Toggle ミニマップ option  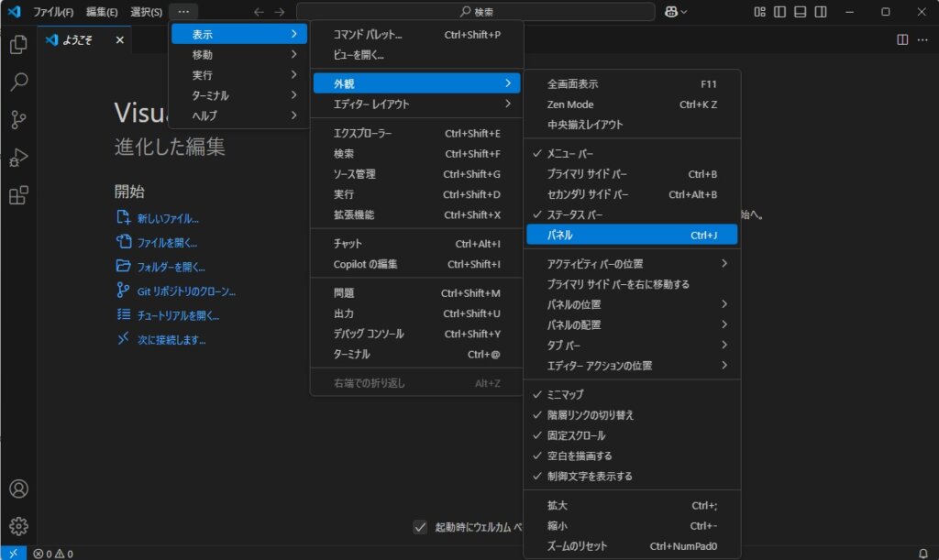[632, 395]
